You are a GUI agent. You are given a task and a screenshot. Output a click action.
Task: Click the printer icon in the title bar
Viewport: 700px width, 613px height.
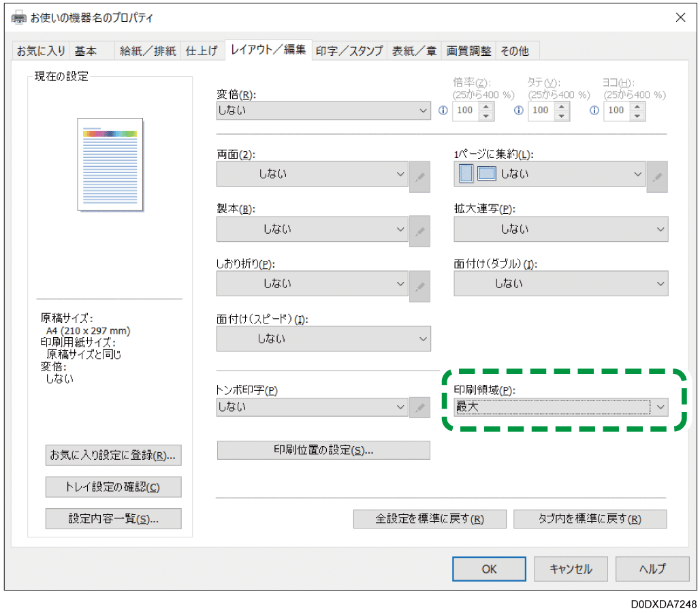click(x=18, y=18)
